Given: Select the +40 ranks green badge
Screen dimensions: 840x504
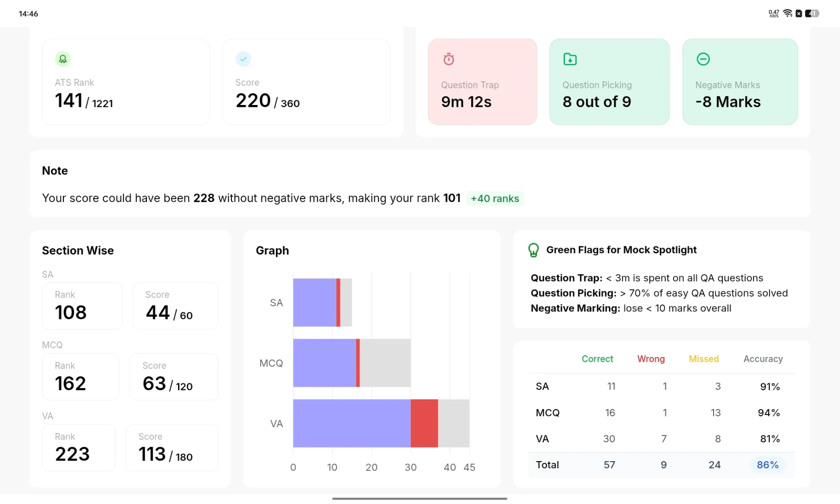Looking at the screenshot, I should tap(495, 199).
